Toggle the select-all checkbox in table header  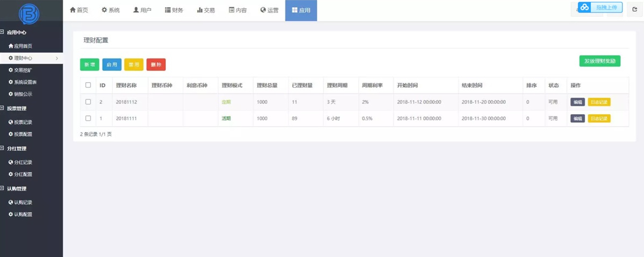coord(88,85)
